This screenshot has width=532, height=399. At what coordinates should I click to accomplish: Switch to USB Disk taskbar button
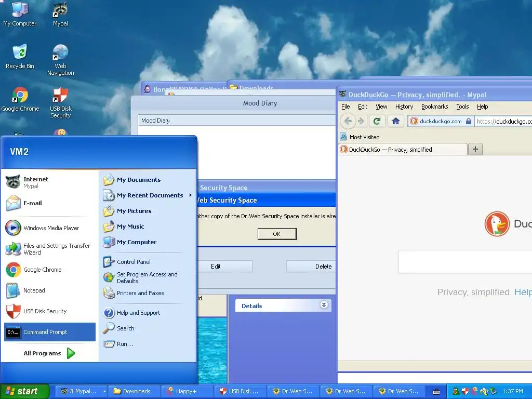point(240,391)
